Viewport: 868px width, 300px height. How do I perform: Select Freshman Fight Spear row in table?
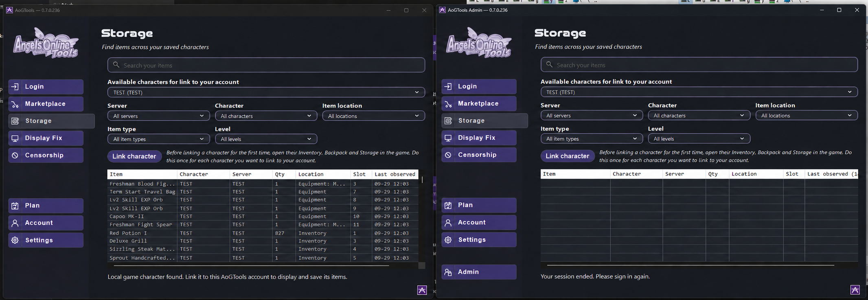point(263,225)
